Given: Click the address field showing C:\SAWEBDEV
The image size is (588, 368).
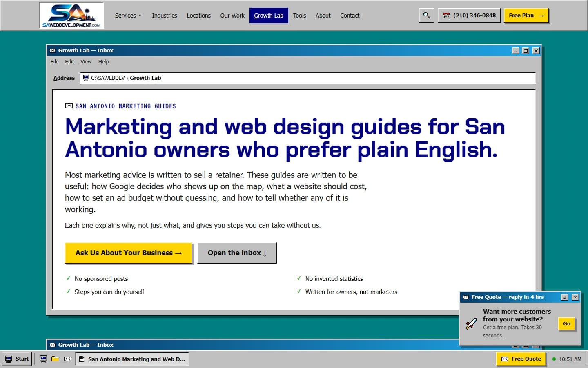Looking at the screenshot, I should pos(308,78).
